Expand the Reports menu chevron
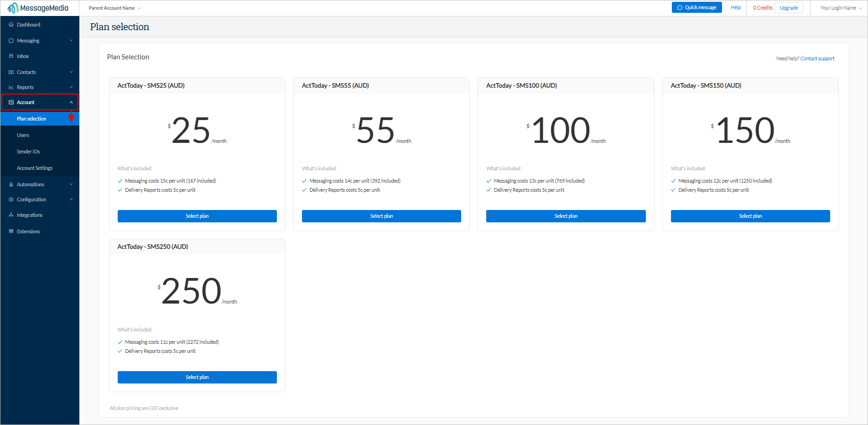The width and height of the screenshot is (868, 425). coord(71,87)
